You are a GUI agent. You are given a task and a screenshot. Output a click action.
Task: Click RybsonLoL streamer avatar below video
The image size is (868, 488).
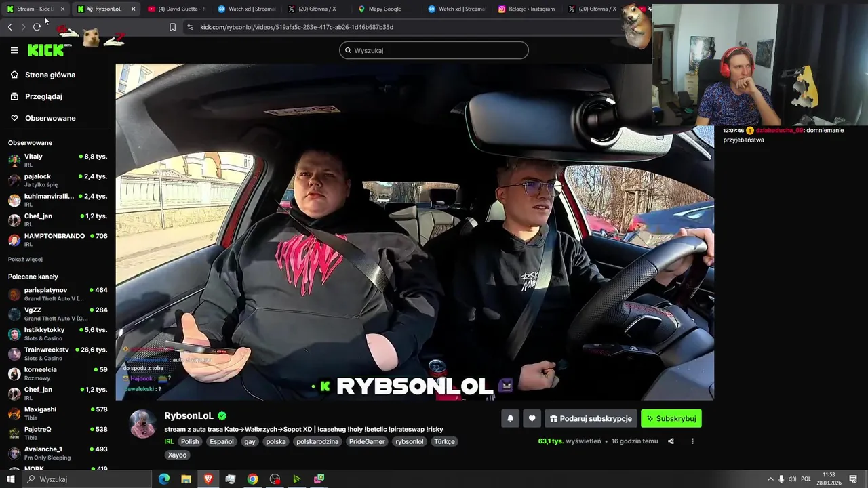[x=142, y=424]
